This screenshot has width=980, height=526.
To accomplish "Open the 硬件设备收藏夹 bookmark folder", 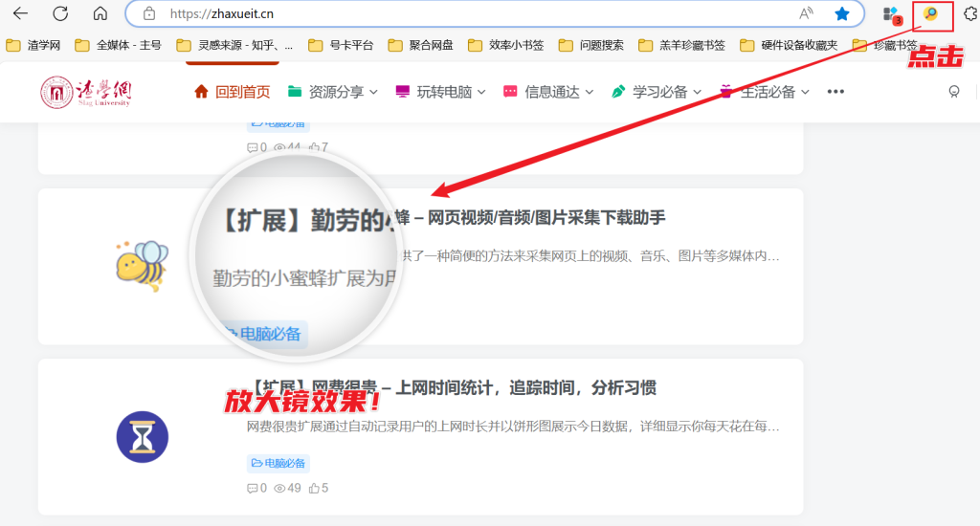I will [789, 45].
